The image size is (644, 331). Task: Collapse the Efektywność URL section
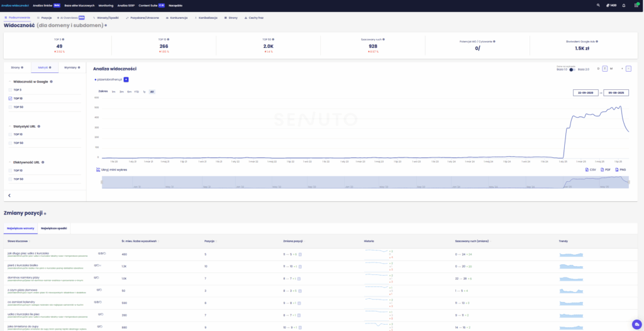[x=10, y=162]
